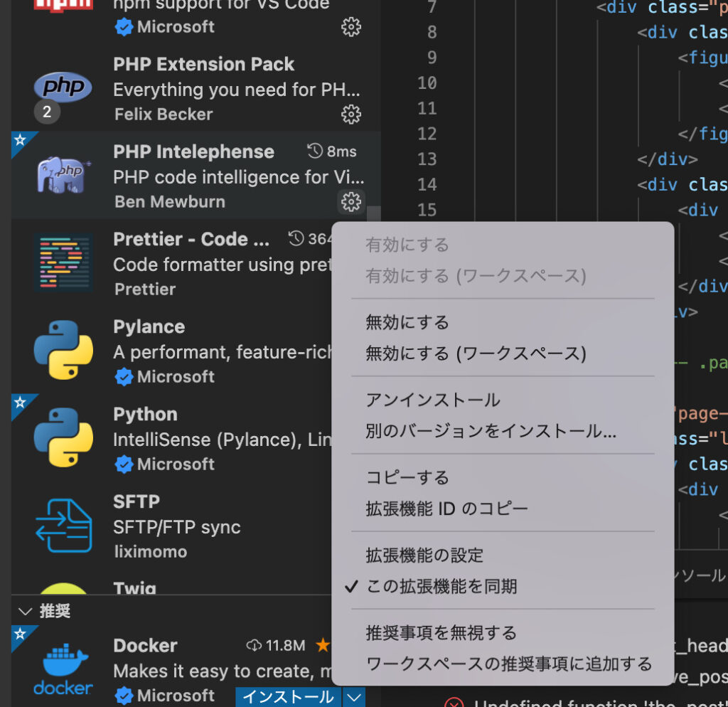
Task: Click the SFTP sync extension icon
Action: [63, 524]
